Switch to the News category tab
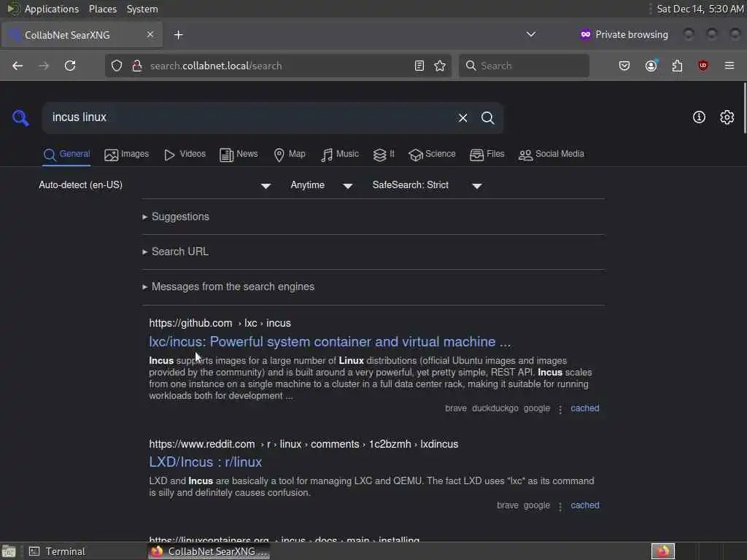747x560 pixels. coord(239,155)
